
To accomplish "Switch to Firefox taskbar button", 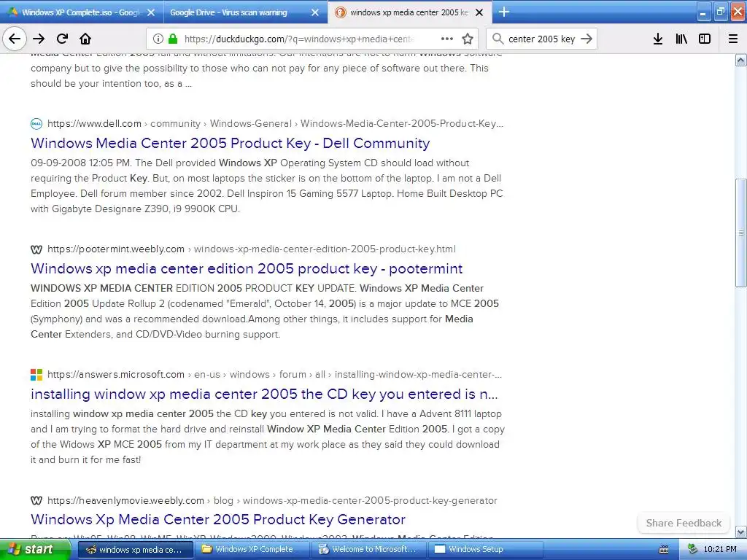I will pos(135,549).
